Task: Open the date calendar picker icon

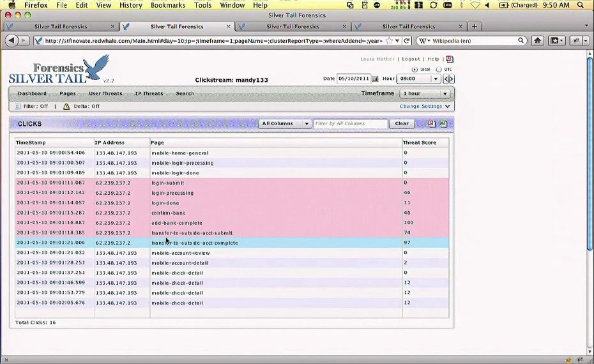Action: click(375, 79)
